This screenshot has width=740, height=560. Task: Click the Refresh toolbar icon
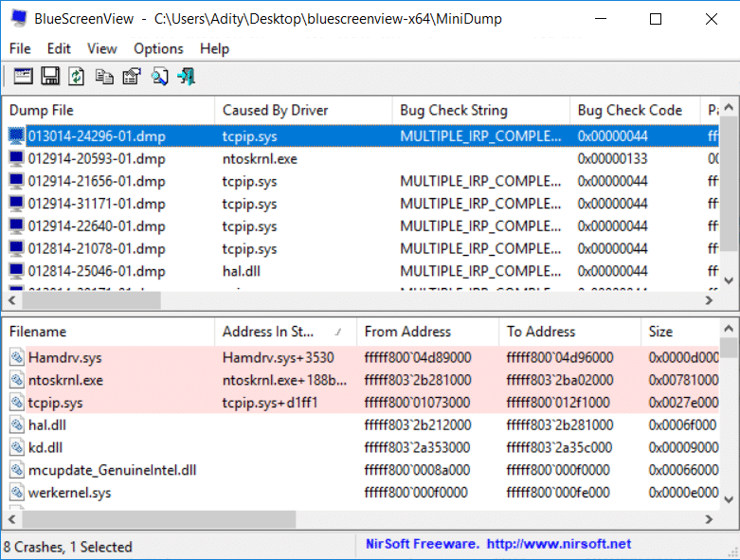tap(76, 77)
